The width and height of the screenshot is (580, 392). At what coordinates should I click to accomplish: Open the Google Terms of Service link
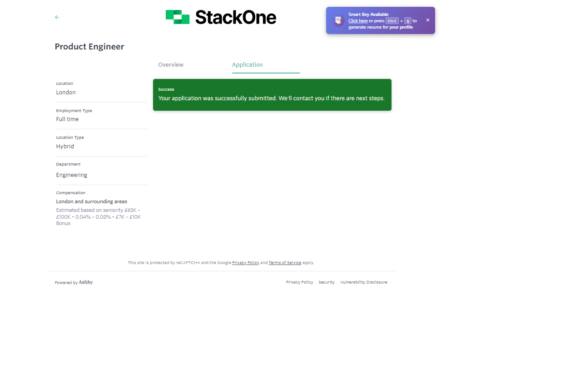[x=285, y=263]
